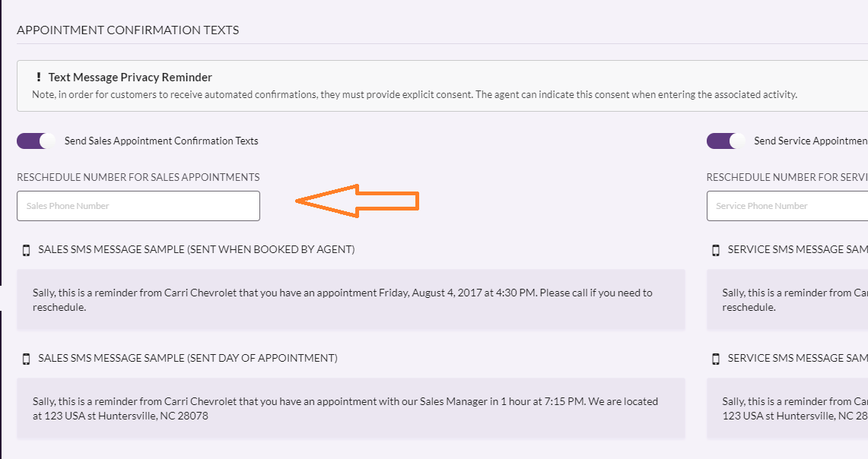Click Reschedule Number for Sales Appointments label
The height and width of the screenshot is (459, 868).
tap(138, 177)
